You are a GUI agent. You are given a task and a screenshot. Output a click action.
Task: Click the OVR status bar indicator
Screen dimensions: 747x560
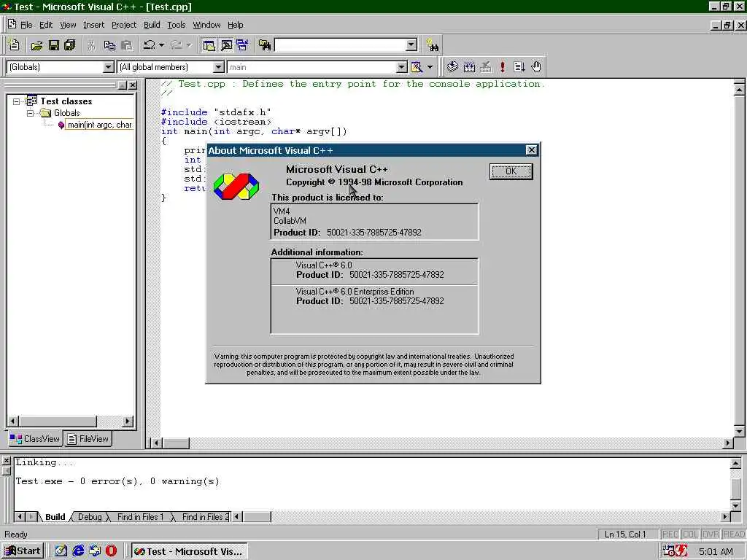tap(710, 534)
